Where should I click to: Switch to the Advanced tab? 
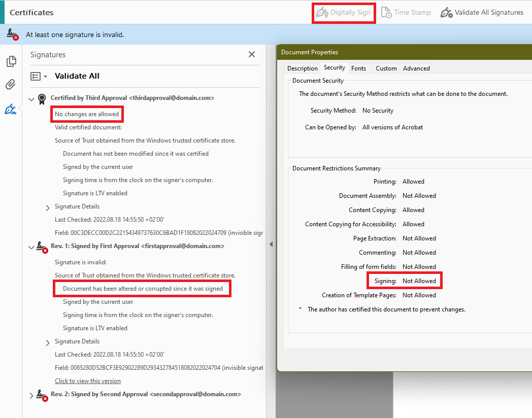pyautogui.click(x=416, y=68)
